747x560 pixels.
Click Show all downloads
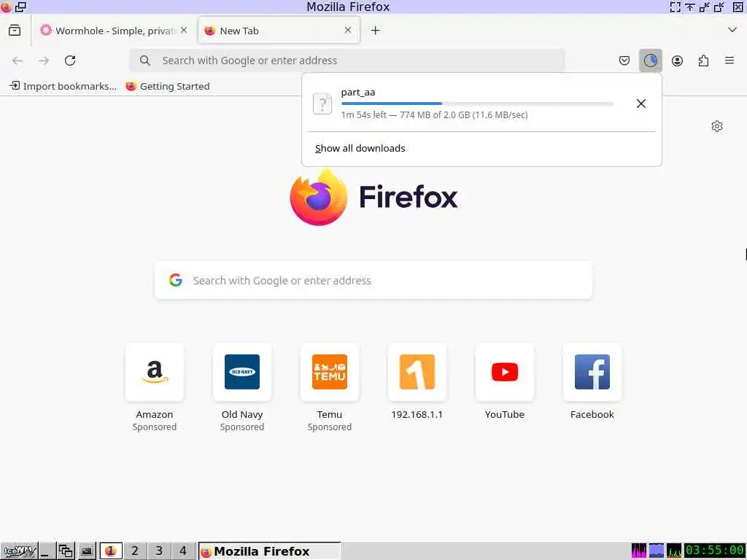(x=360, y=148)
